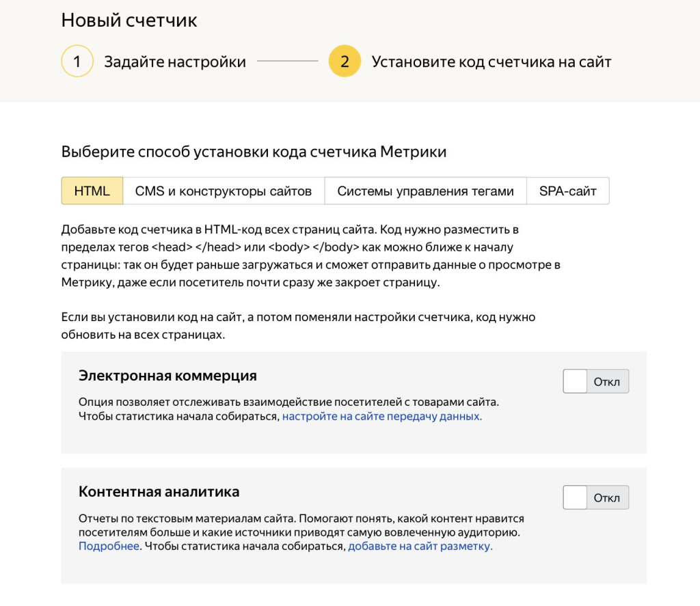The width and height of the screenshot is (700, 606).
Task: Click the paragraph starting 'Добавьте код счетчика'
Action: 310,256
